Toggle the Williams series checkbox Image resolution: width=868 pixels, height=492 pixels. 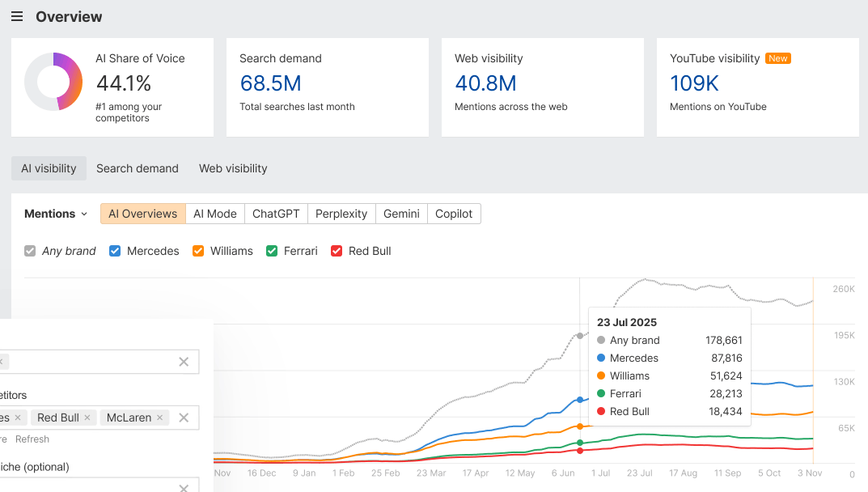click(x=198, y=251)
